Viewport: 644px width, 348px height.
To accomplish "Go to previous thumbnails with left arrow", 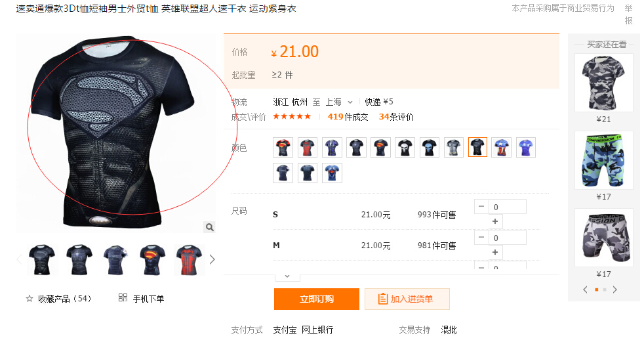I will tap(19, 259).
